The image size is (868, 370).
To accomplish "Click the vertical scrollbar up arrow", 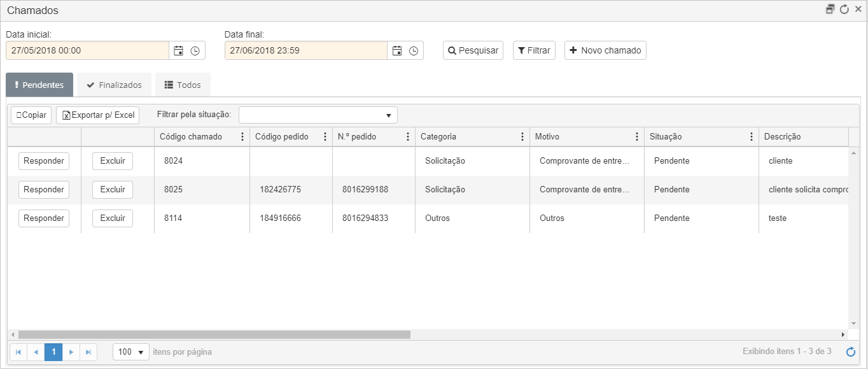I will (x=853, y=153).
